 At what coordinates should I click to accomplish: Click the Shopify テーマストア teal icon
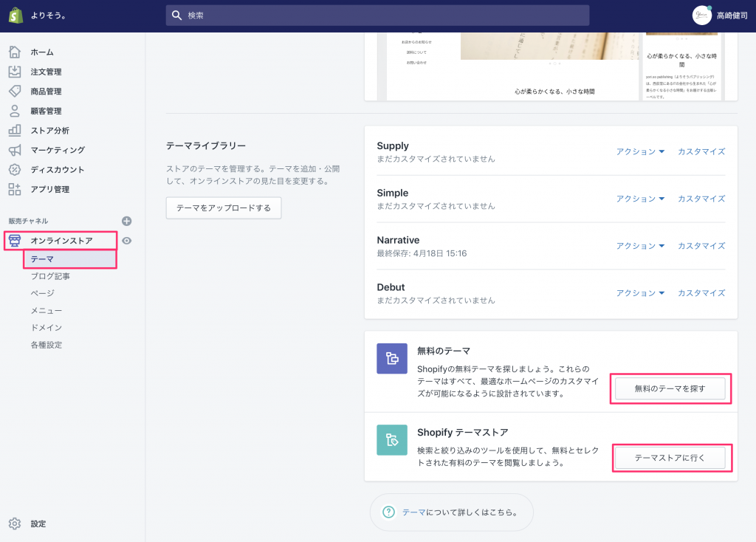[392, 440]
